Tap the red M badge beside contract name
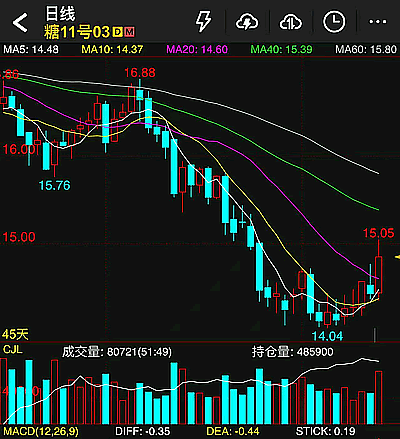 129,32
